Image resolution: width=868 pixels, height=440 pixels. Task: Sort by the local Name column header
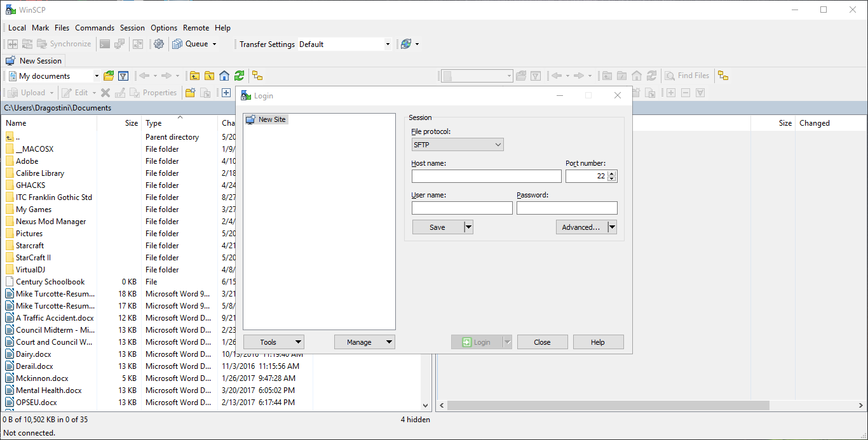50,123
